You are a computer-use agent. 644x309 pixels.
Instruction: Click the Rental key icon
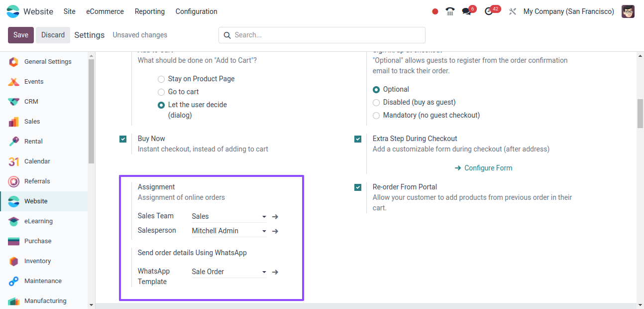point(14,142)
